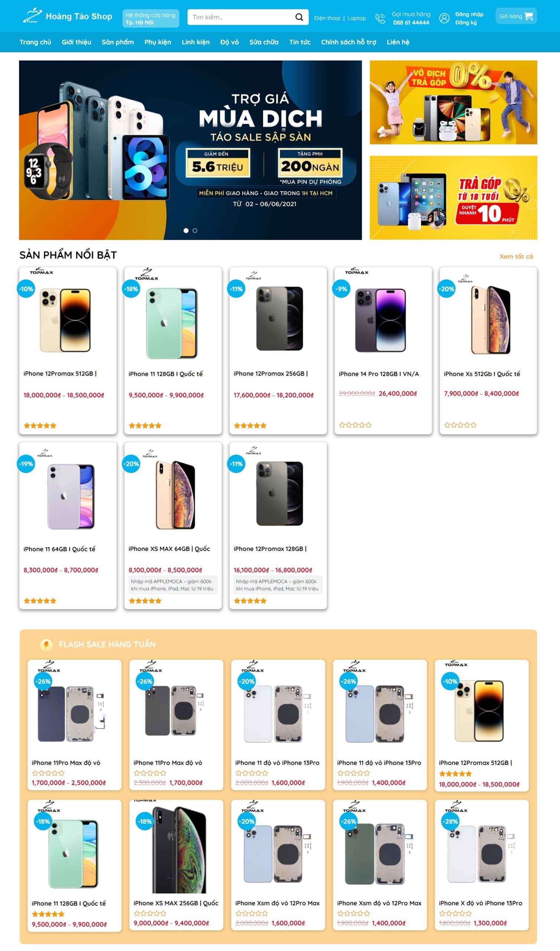This screenshot has width=560, height=951.
Task: Click the Hoàng Táo Shop logo
Action: (x=68, y=16)
